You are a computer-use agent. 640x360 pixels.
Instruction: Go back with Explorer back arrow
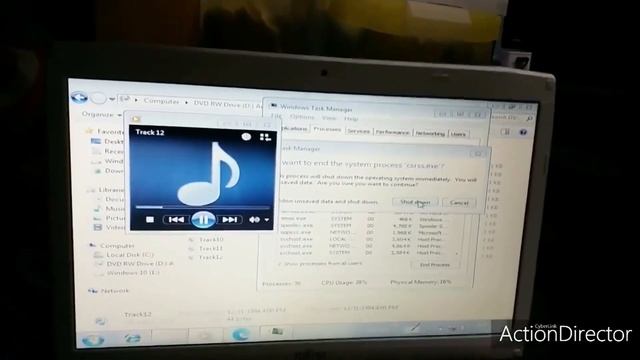[79, 97]
